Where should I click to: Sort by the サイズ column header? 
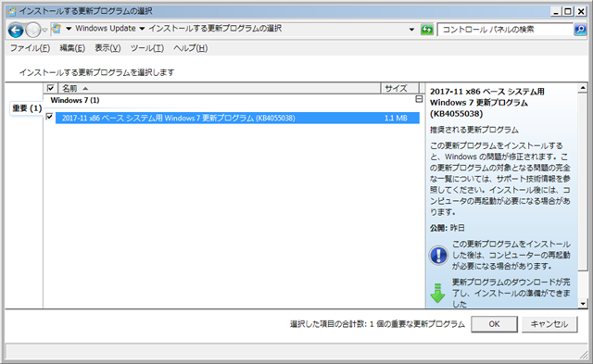(x=399, y=88)
